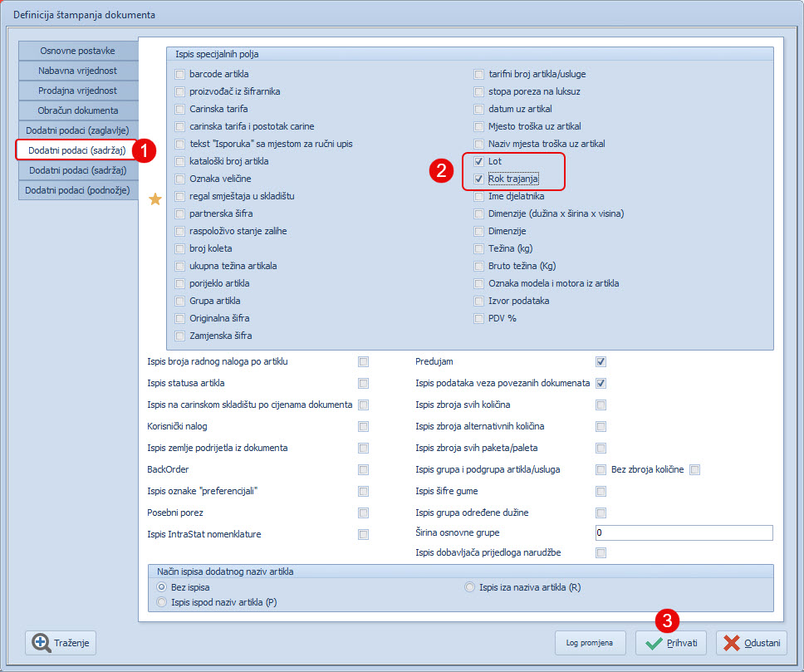Viewport: 804px width, 672px height.
Task: Toggle the Predujam checkbox off
Action: (601, 362)
